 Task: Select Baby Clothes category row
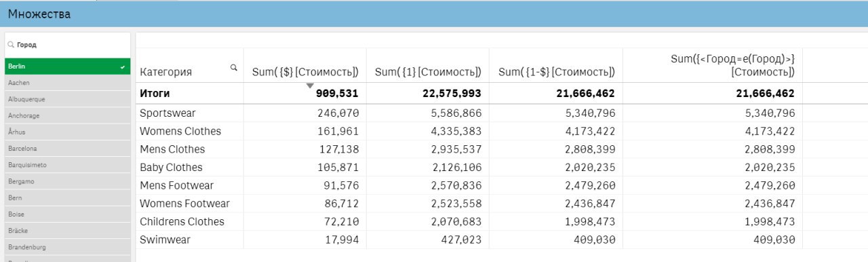171,167
